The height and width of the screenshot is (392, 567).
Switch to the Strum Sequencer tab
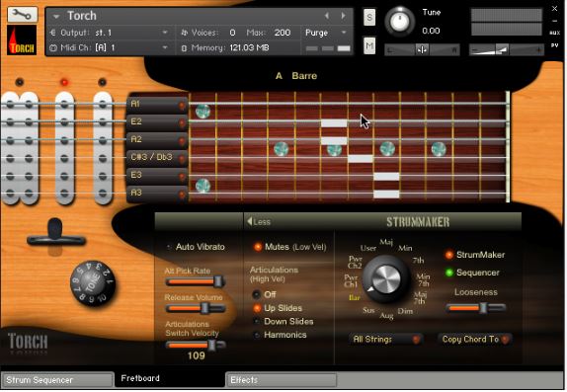coord(57,380)
